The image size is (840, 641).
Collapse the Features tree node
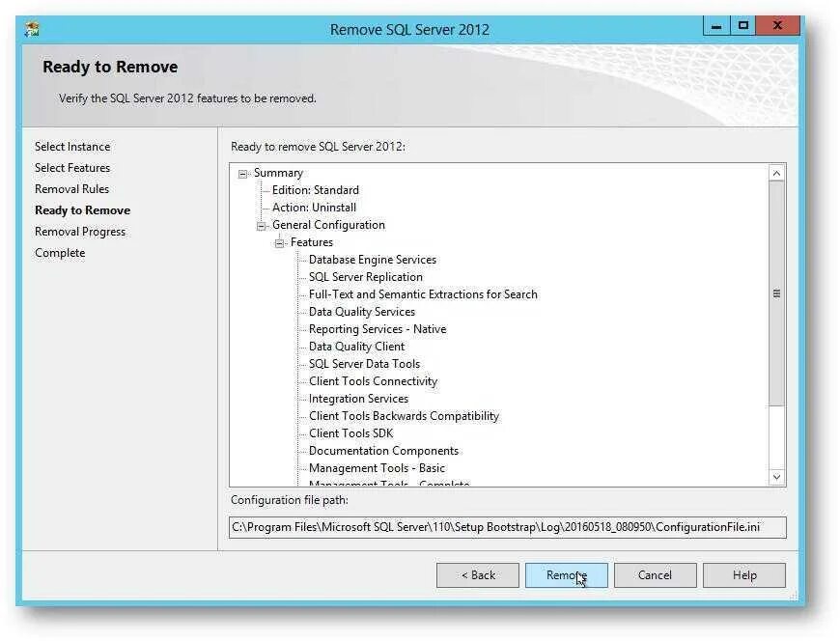[x=279, y=243]
